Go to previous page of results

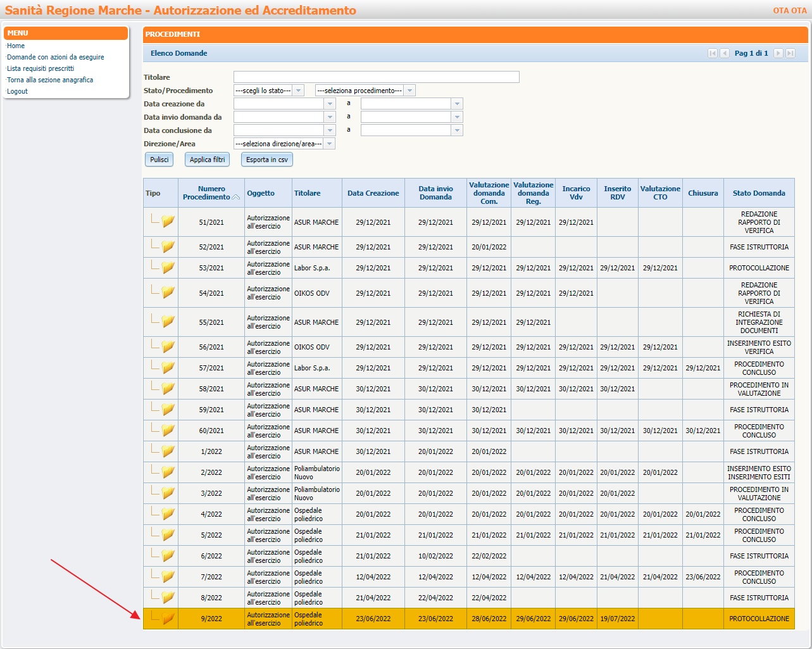[x=725, y=53]
